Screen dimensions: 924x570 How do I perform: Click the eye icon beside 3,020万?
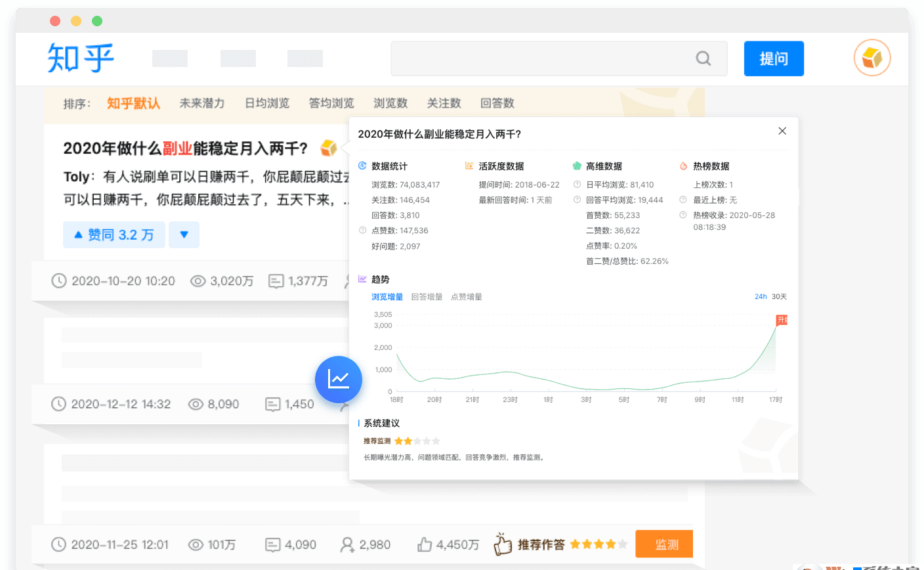pos(198,281)
